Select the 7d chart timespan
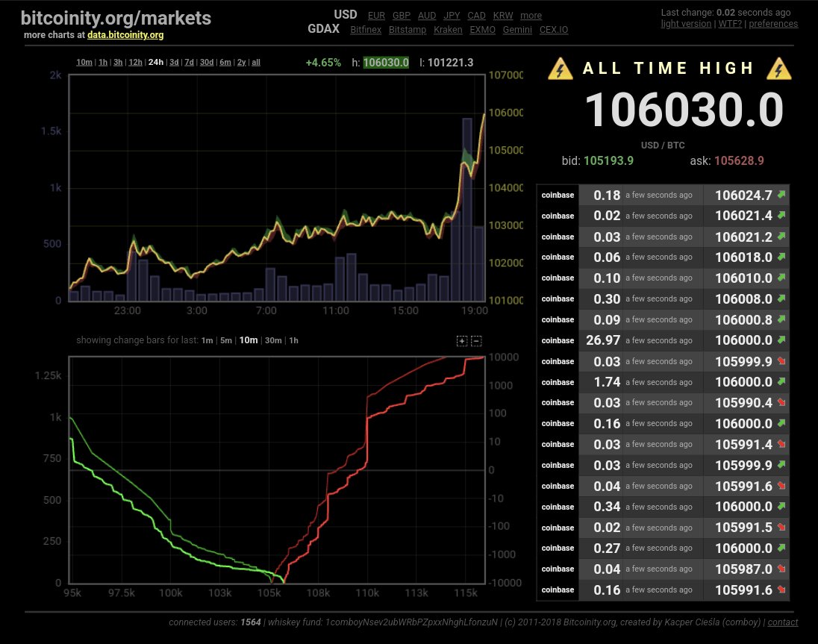 [x=189, y=62]
